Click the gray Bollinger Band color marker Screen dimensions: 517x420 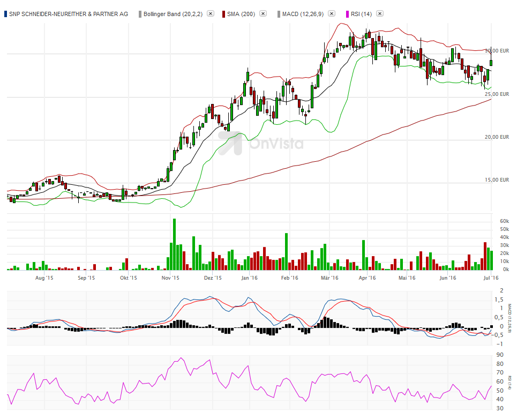click(140, 14)
